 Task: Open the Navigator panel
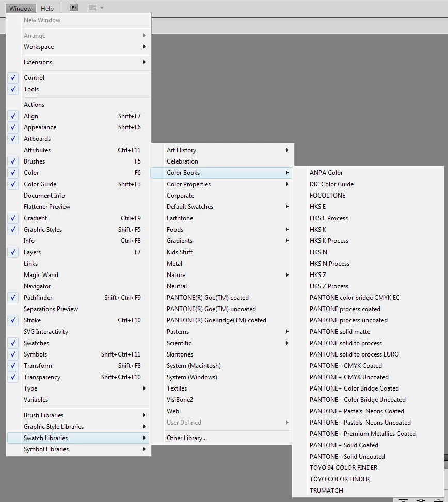pos(78,286)
